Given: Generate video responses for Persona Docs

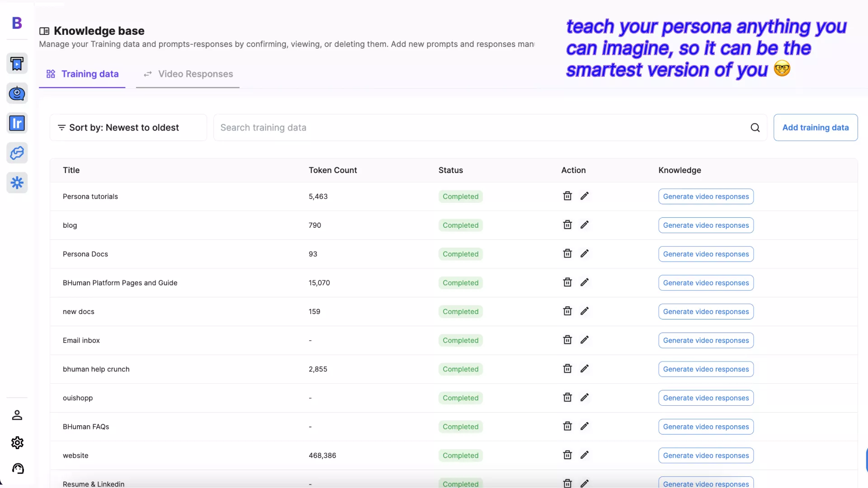Looking at the screenshot, I should coord(706,254).
